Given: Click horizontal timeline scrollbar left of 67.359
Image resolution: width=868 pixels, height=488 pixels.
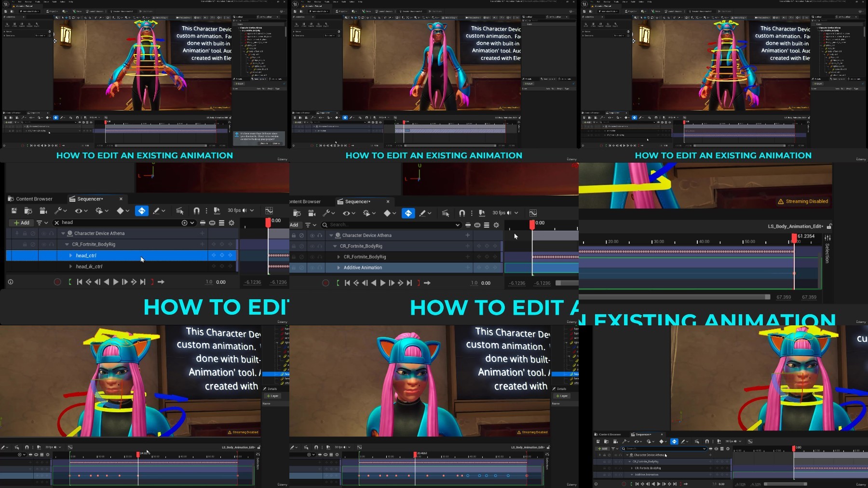Looking at the screenshot, I should click(x=675, y=297).
